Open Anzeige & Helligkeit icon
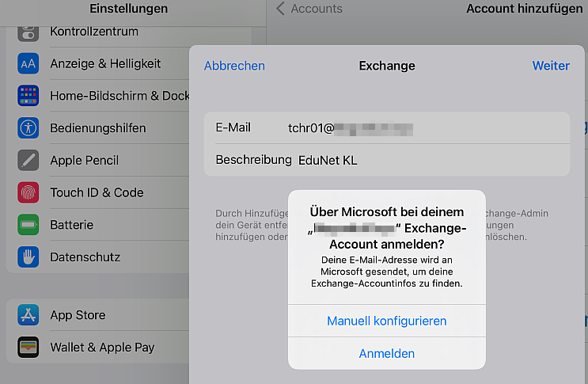This screenshot has width=588, height=384. [x=28, y=63]
